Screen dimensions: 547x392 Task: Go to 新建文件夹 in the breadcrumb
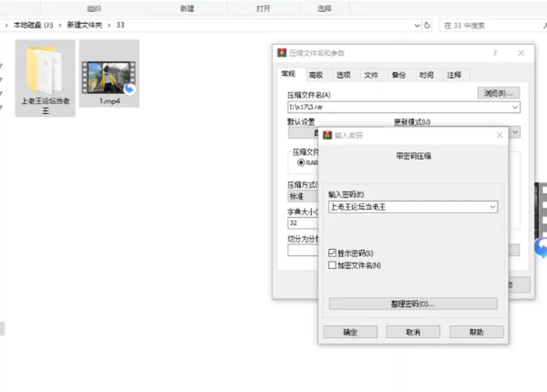click(x=84, y=25)
